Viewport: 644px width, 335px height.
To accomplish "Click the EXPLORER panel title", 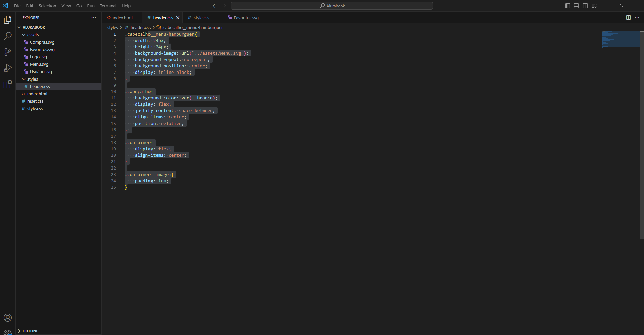I will [31, 18].
